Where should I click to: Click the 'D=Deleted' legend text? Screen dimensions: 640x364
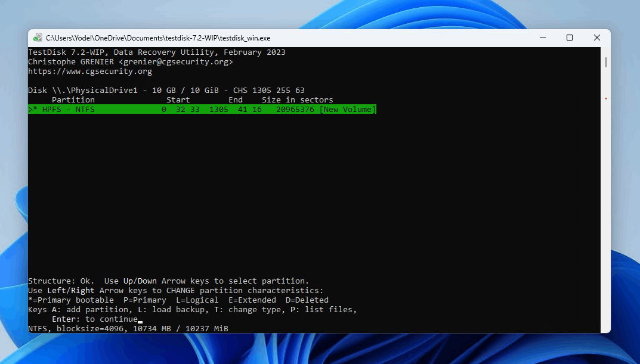pyautogui.click(x=307, y=300)
